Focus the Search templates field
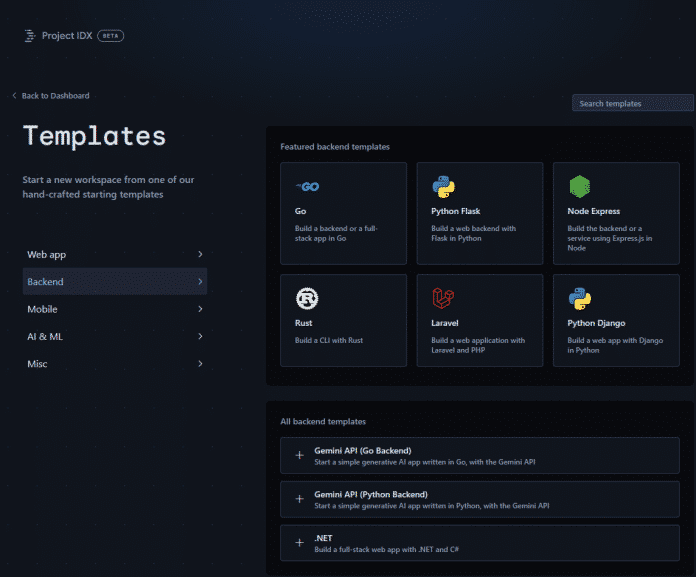This screenshot has height=577, width=696. click(633, 103)
